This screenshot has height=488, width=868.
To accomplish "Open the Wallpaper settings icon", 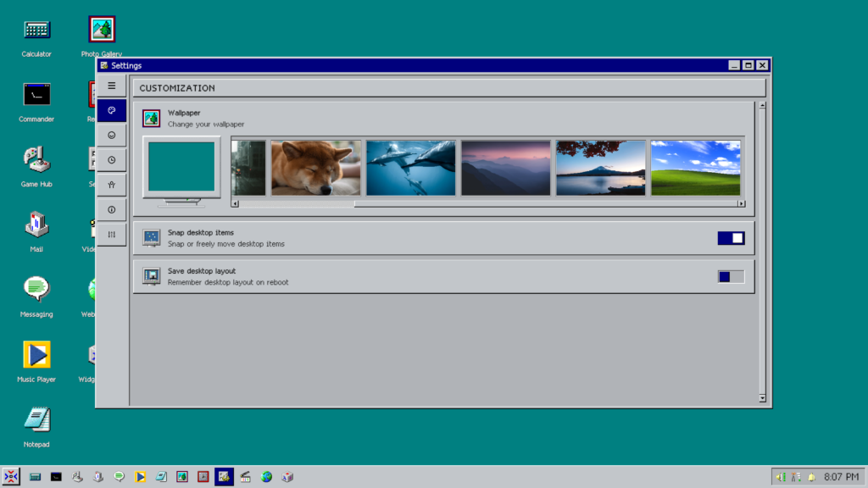I will point(152,118).
